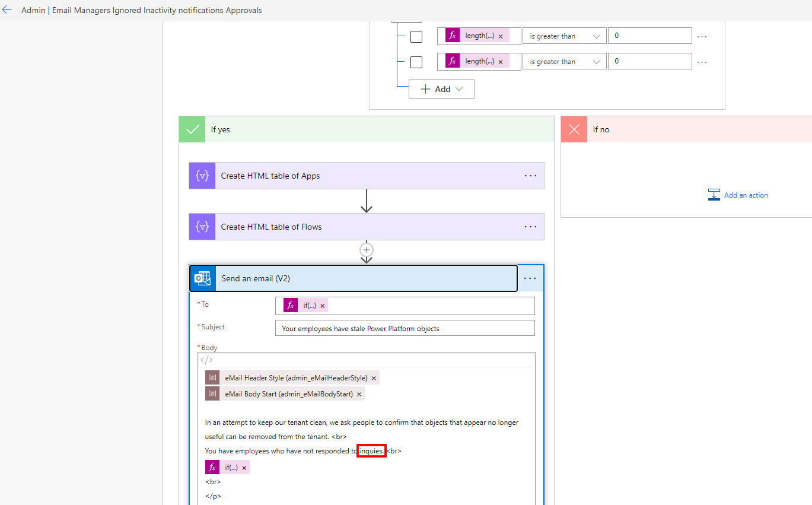Viewport: 812px width, 505px height.
Task: Open the second 'is greater than' operator dropdown
Action: [x=563, y=61]
